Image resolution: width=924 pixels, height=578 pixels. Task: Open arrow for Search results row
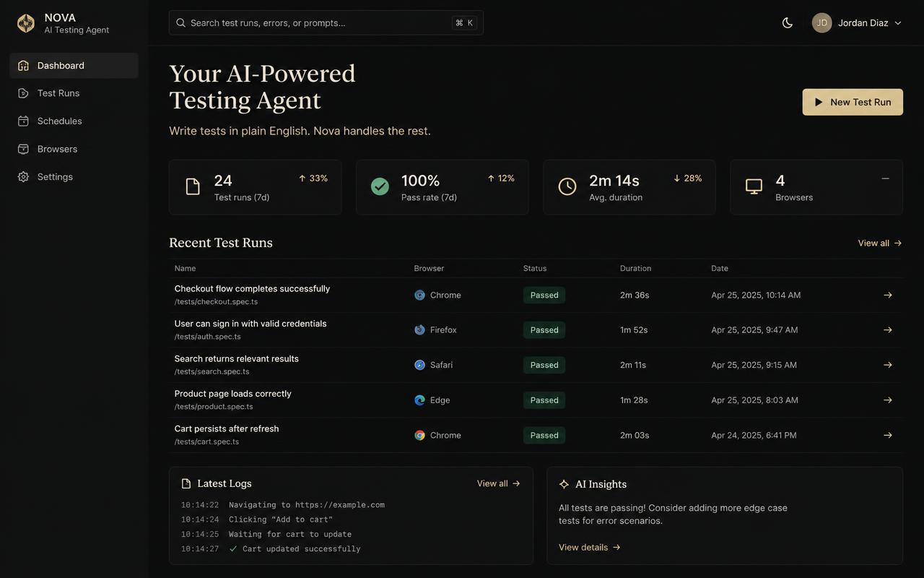[x=888, y=365]
